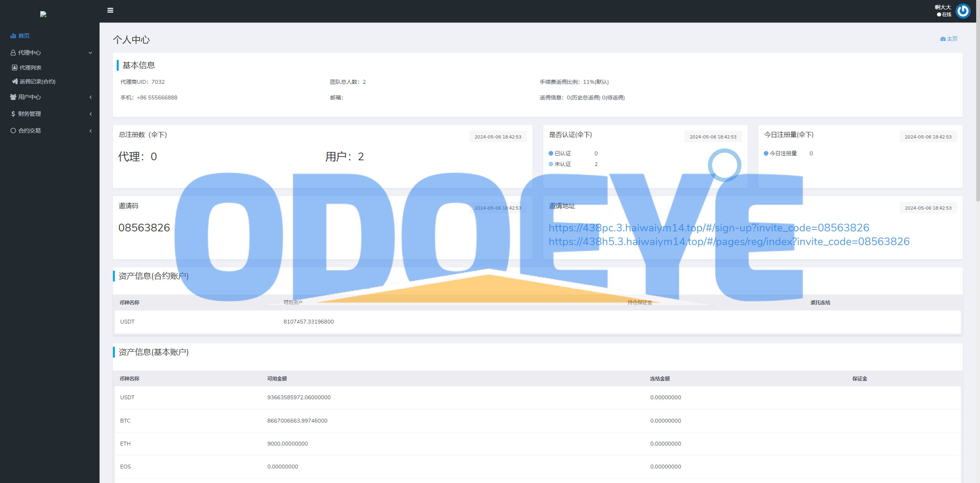Click the 首页 bar chart icon
Viewport: 980px width, 483px height.
[x=13, y=36]
